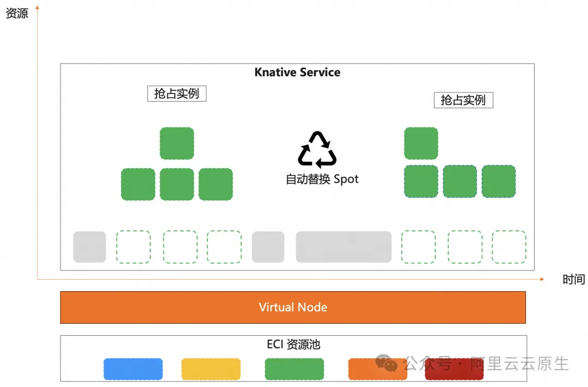
Task: Click the yellow block in ECI 资源池
Action: click(211, 369)
